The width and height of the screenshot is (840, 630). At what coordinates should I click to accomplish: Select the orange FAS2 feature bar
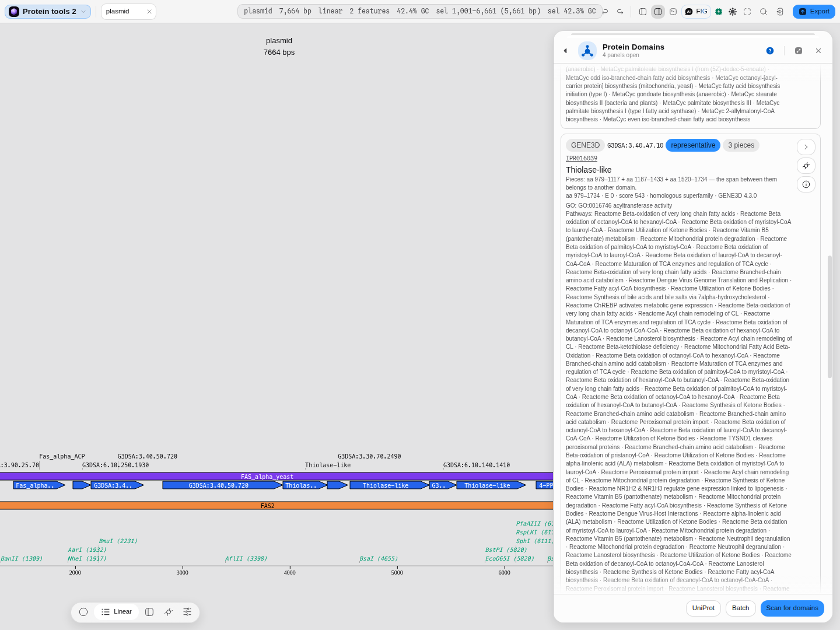click(x=276, y=506)
